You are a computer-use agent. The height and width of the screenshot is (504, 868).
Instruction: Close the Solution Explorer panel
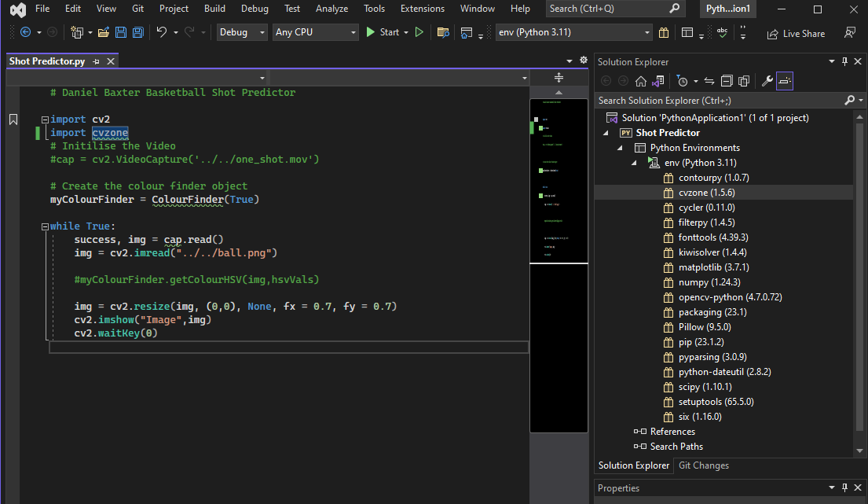pos(858,61)
